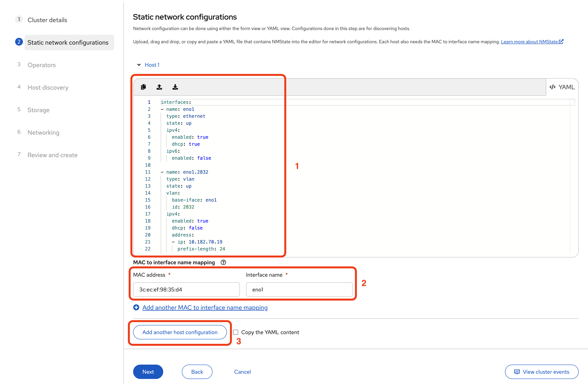This screenshot has height=384, width=588.
Task: Click the MAC mapping help question icon
Action: (223, 262)
